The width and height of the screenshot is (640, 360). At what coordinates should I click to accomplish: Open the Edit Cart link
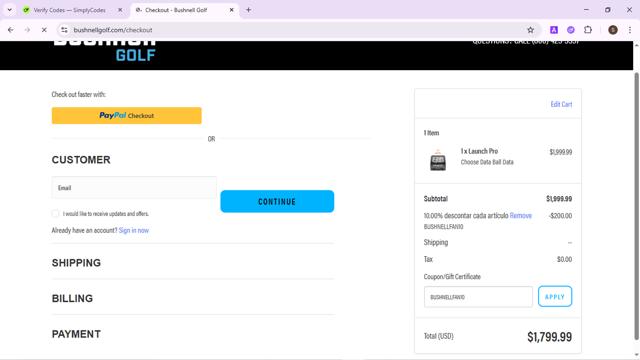[561, 104]
